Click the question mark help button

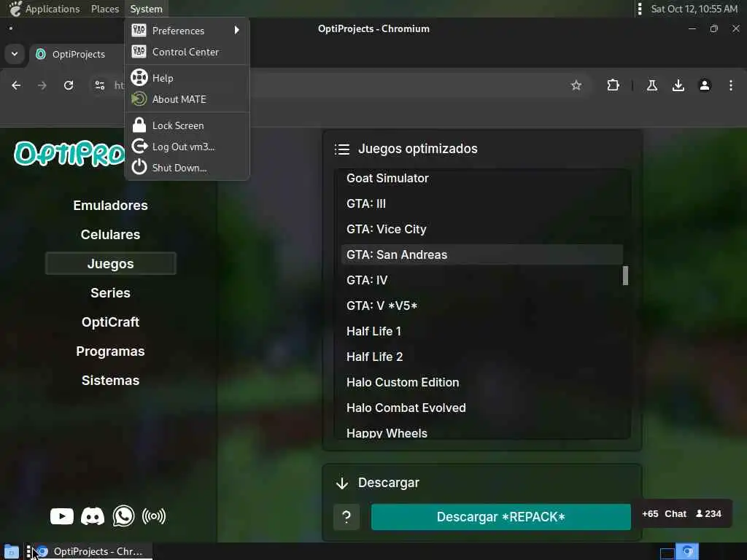click(x=347, y=517)
